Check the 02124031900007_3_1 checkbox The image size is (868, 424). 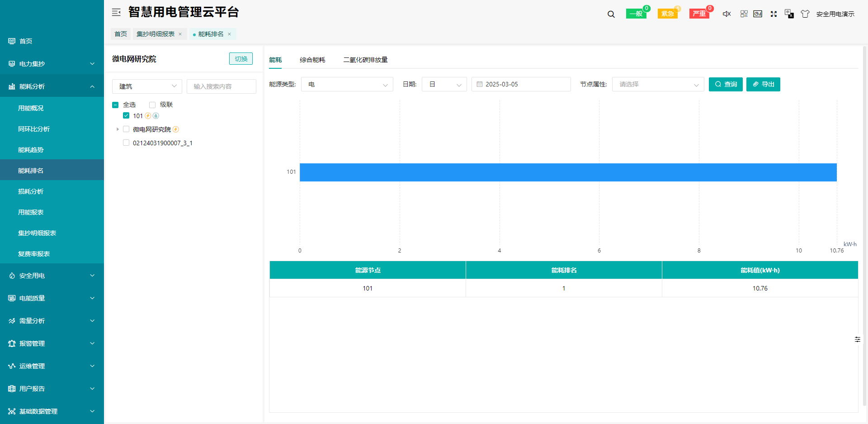126,143
